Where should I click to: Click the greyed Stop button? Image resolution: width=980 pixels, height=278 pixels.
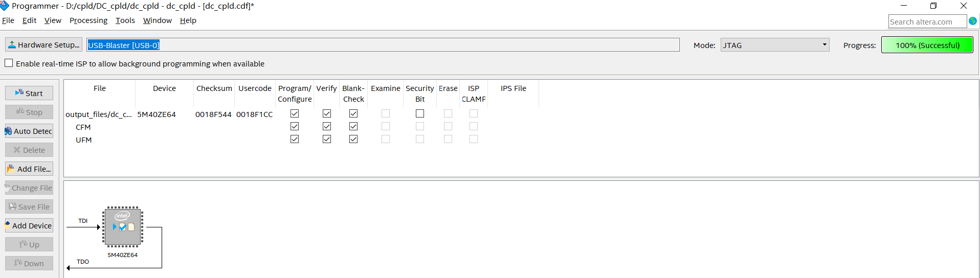tap(29, 112)
